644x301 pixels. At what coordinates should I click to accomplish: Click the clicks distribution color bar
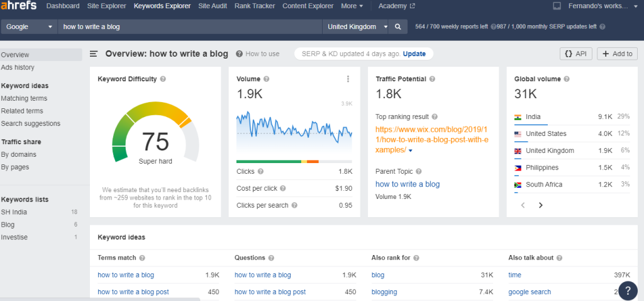(294, 162)
